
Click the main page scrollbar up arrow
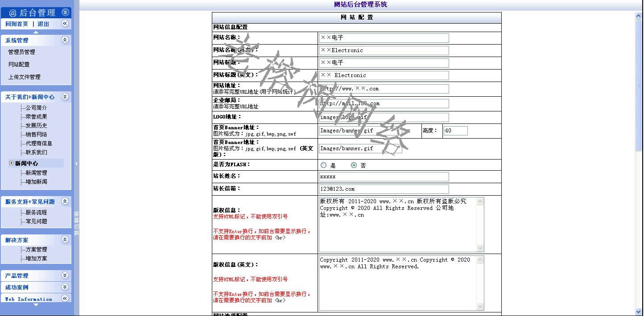tap(638, 16)
